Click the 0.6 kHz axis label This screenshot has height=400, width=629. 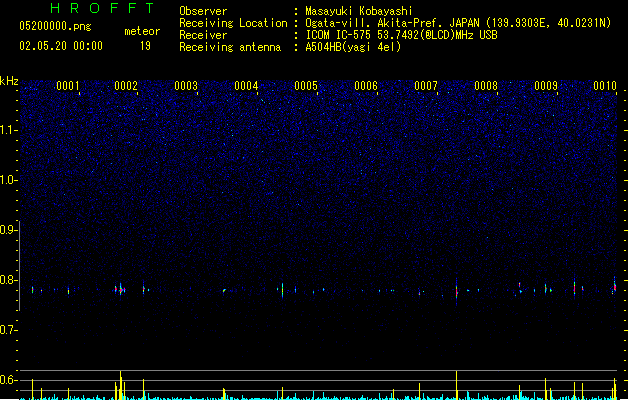pos(8,380)
